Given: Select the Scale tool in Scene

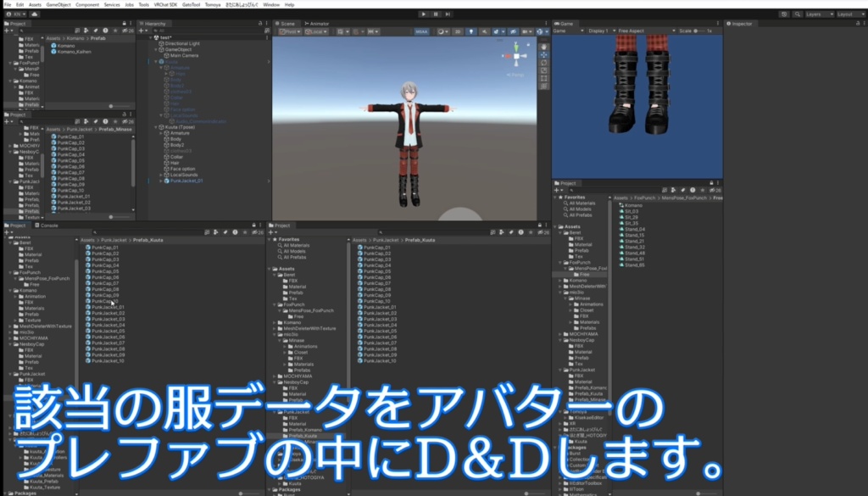Looking at the screenshot, I should [x=543, y=70].
